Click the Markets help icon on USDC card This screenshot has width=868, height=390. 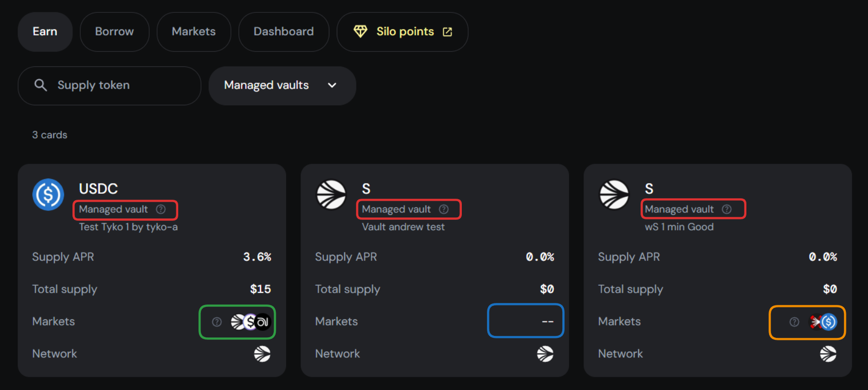tap(217, 322)
